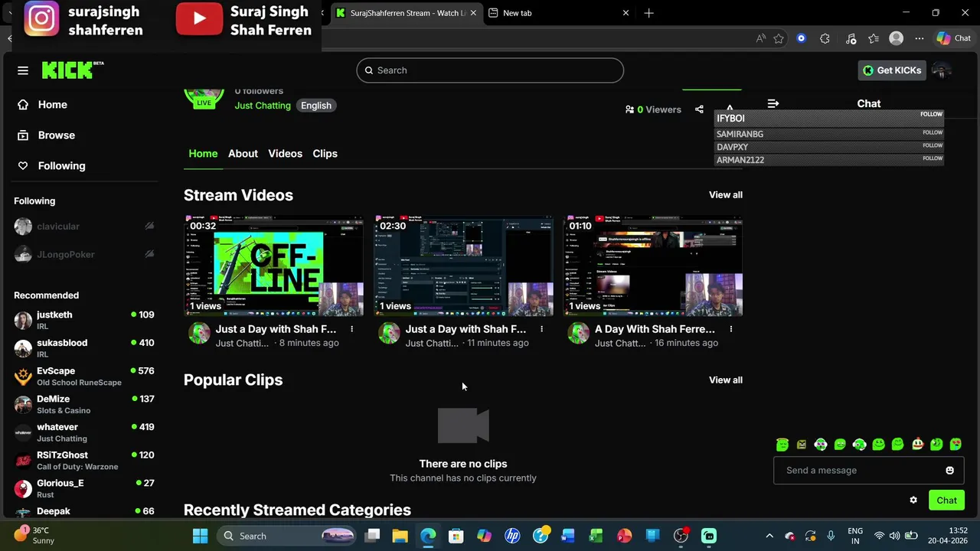Follow IFYBOI in overlay list
Viewport: 980px width, 551px height.
click(931, 114)
